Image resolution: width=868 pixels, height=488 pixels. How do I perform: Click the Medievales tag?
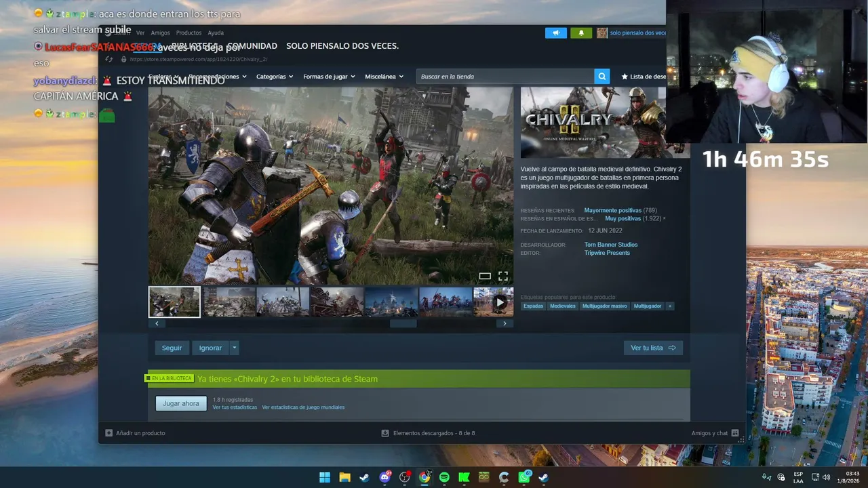(563, 306)
